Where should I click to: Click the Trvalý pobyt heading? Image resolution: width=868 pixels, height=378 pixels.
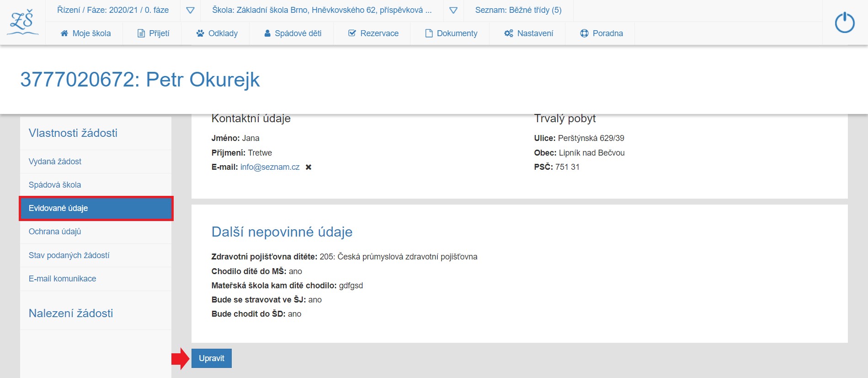tap(565, 119)
